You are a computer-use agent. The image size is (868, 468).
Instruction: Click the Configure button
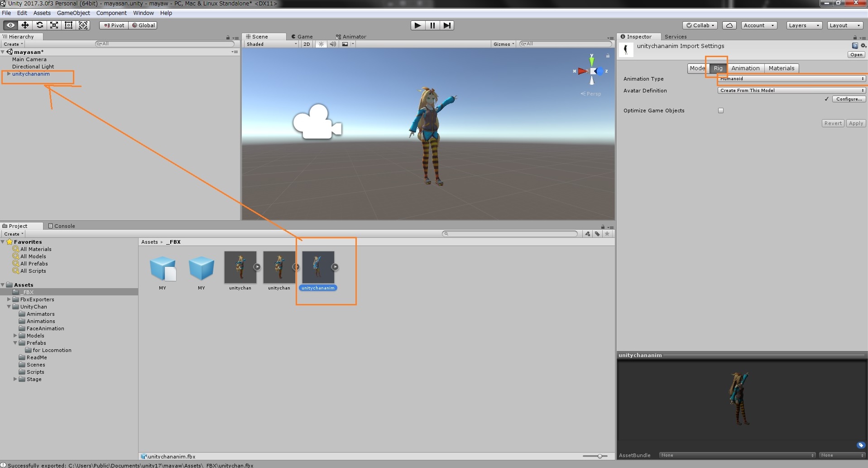849,99
